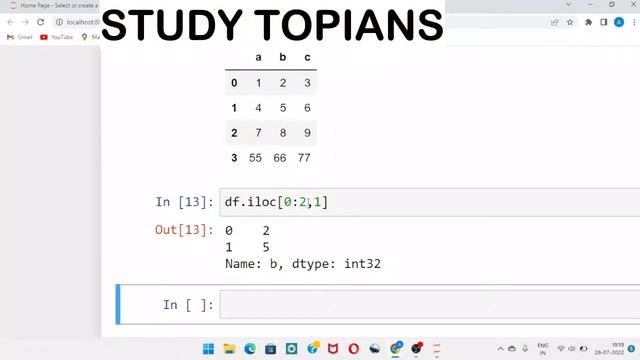640x360 pixels.
Task: Click cell value 9 in row 2
Action: pos(307,133)
